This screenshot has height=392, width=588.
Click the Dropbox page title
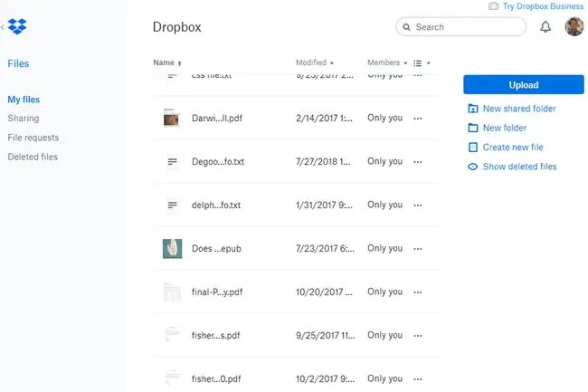click(177, 27)
